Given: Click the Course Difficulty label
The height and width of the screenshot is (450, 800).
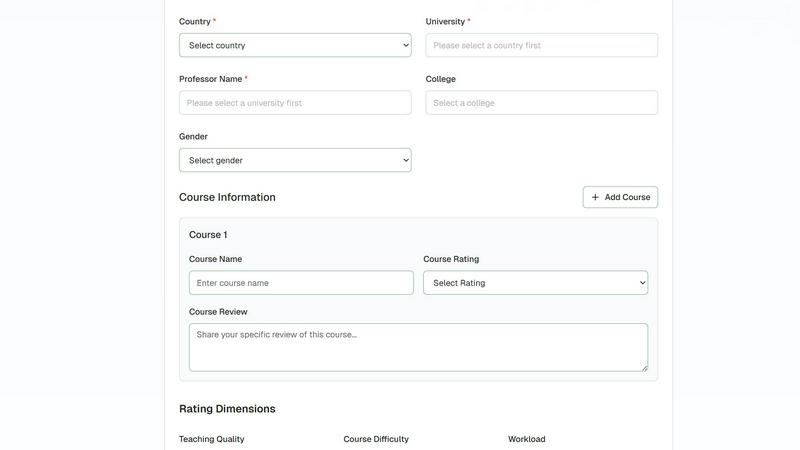Looking at the screenshot, I should (376, 439).
